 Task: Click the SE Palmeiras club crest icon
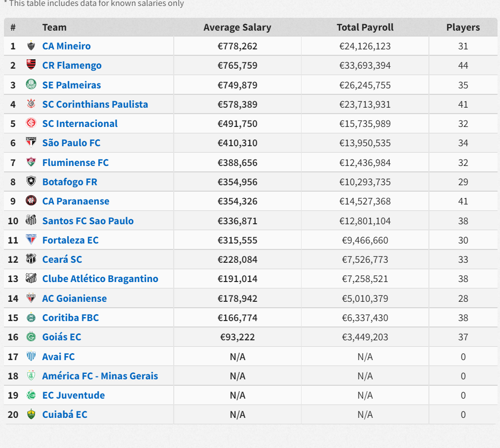pyautogui.click(x=31, y=85)
